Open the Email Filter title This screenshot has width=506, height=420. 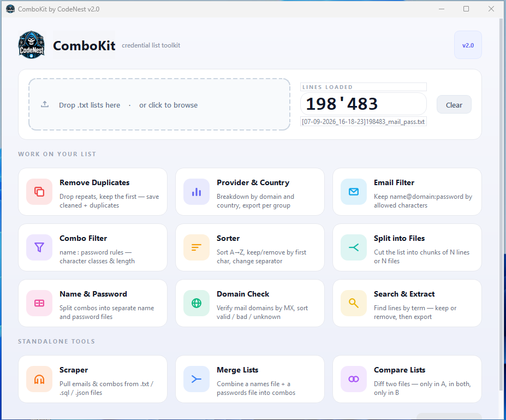(x=394, y=183)
